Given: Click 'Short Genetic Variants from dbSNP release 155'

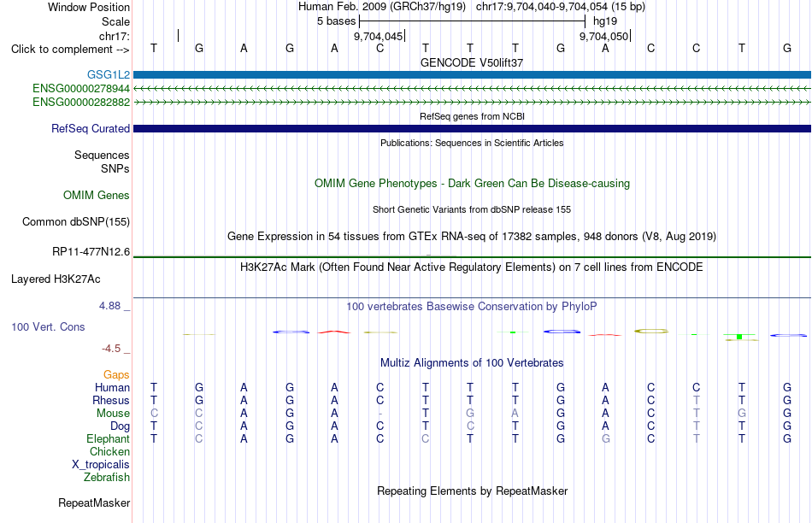Looking at the screenshot, I should (x=472, y=209).
